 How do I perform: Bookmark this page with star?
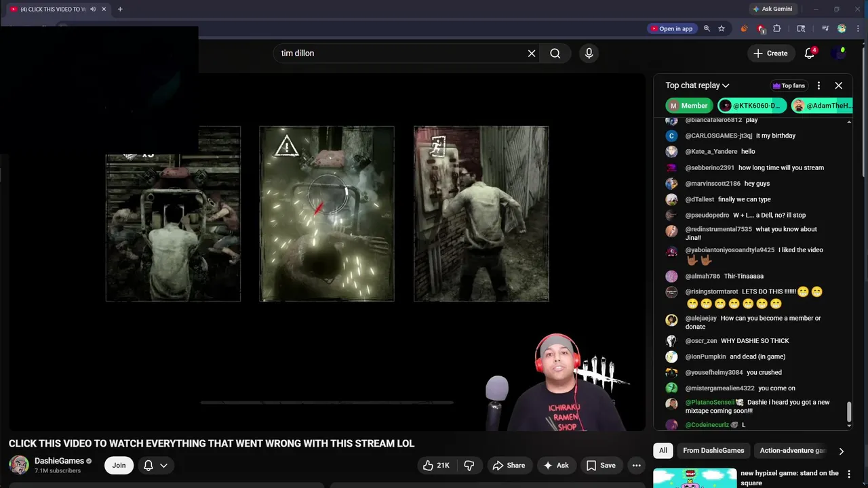point(722,28)
